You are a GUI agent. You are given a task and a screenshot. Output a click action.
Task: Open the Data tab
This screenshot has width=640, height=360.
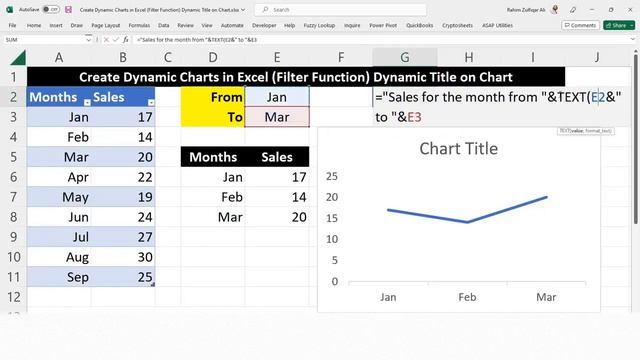coord(164,25)
